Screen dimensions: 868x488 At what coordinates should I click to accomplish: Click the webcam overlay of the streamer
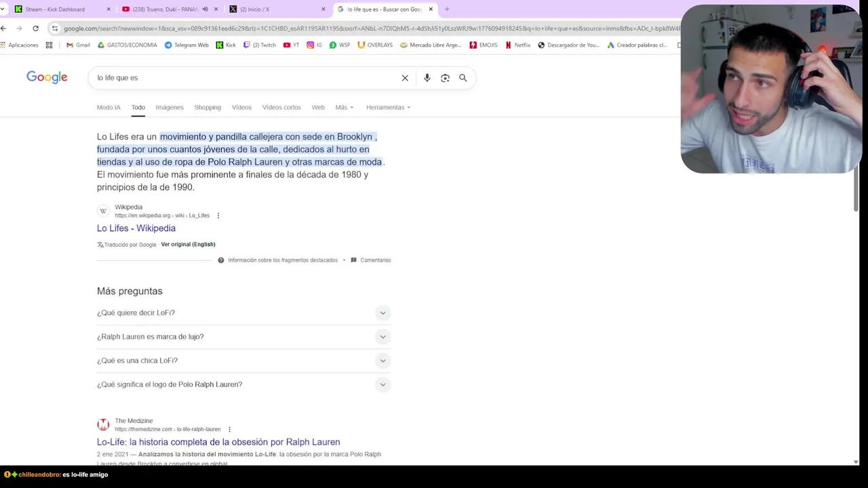[771, 88]
